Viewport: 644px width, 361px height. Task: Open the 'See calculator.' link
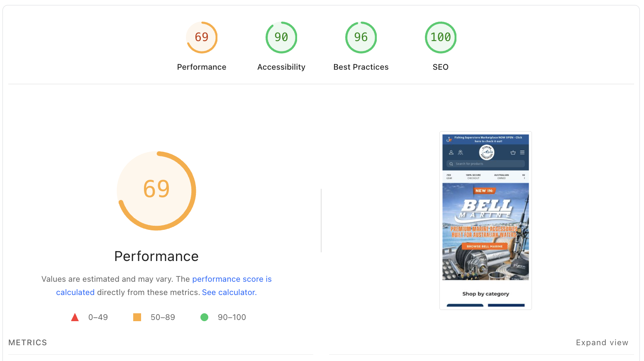pyautogui.click(x=229, y=293)
